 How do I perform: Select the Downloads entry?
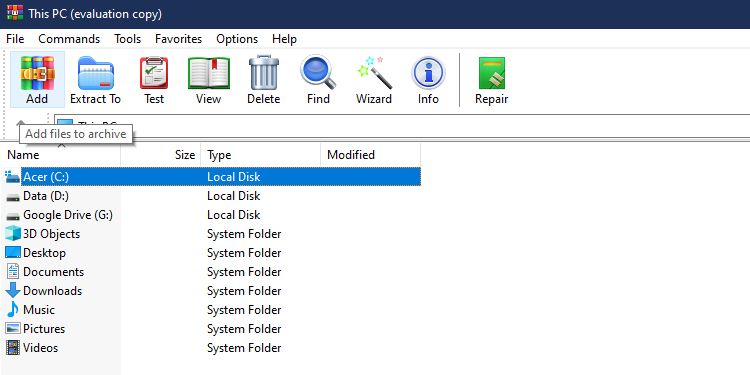[52, 291]
